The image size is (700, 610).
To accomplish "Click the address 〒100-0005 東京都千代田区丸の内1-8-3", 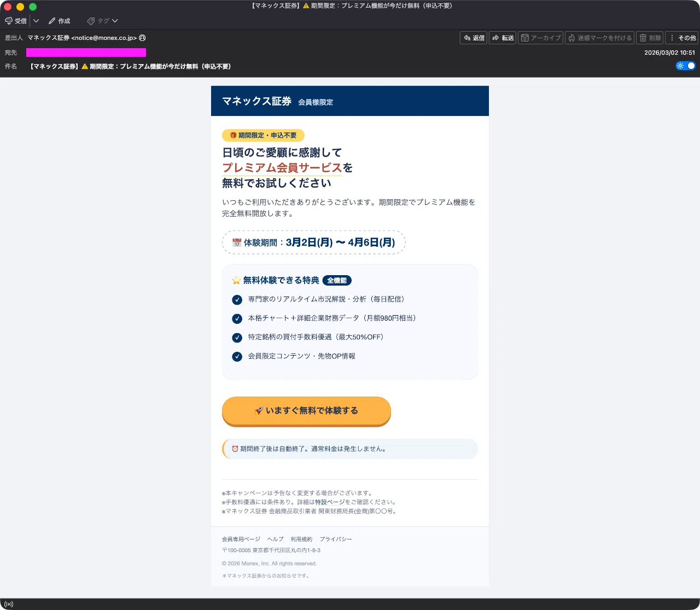I will pos(271,550).
